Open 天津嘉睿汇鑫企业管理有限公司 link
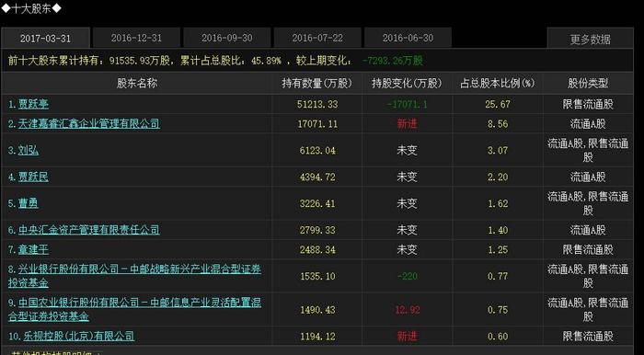The image size is (644, 355). (88, 123)
